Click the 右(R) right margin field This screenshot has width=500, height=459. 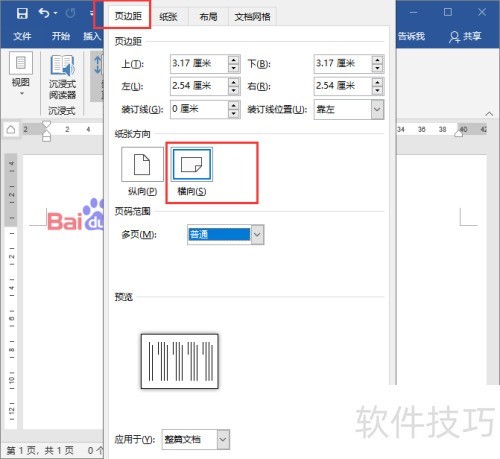pos(343,86)
